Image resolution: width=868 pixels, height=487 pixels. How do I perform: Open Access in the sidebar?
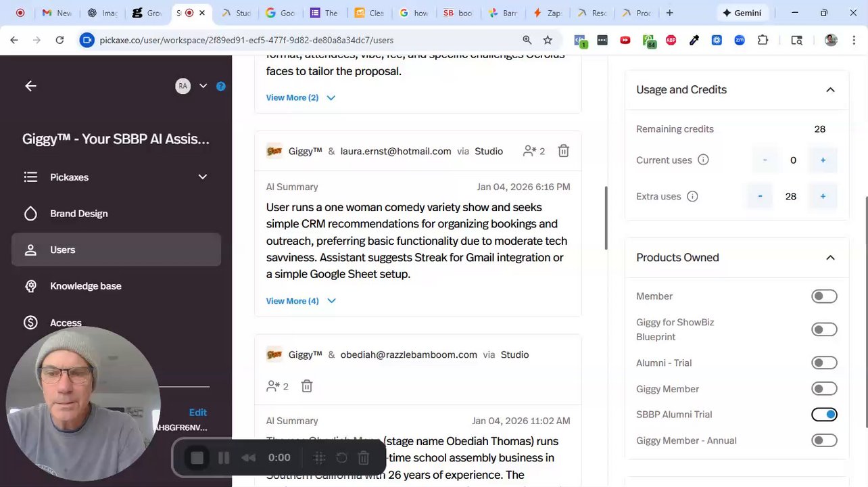[116, 323]
